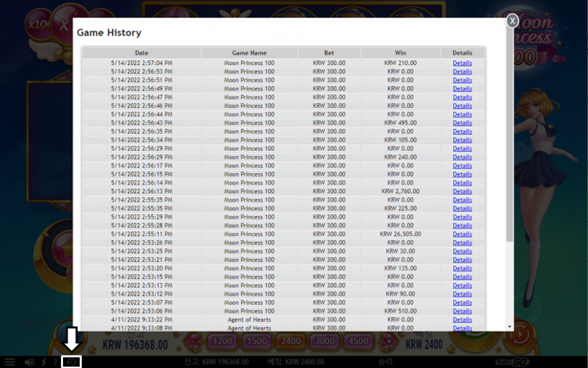588x368 pixels.
Task: Click the Game History title
Action: 109,33
